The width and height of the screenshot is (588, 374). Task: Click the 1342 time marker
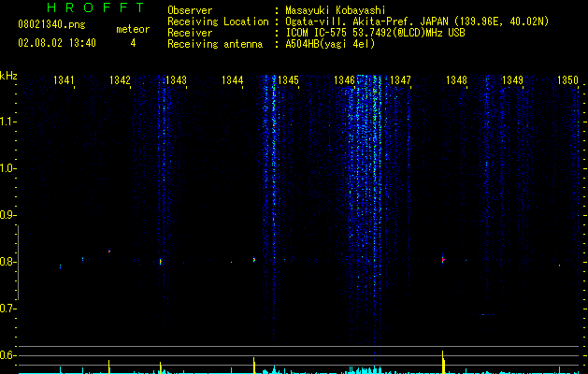click(x=120, y=80)
